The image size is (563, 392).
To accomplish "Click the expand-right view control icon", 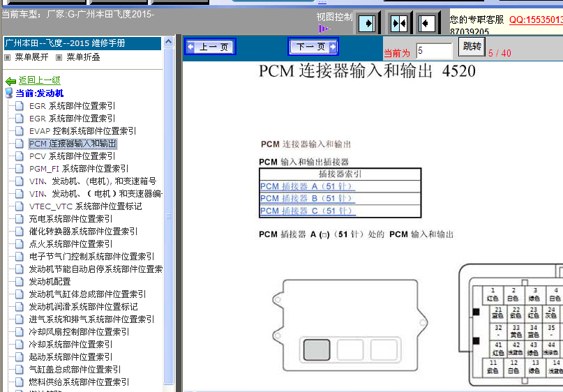I will [x=367, y=24].
